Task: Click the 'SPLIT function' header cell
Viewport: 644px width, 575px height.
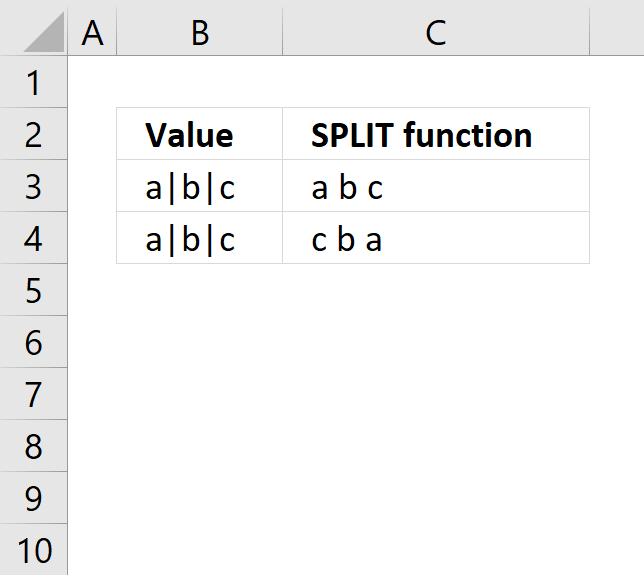Action: tap(436, 134)
